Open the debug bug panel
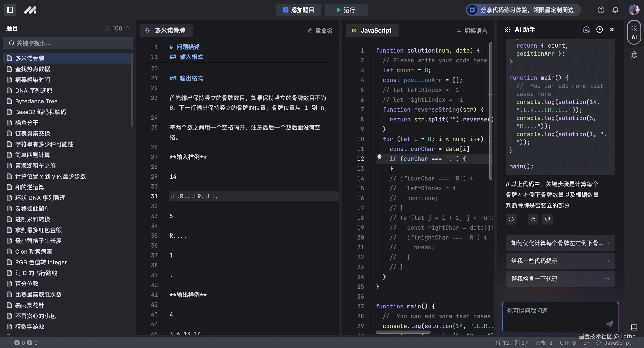Viewport: 644px width, 348px height. tap(634, 55)
